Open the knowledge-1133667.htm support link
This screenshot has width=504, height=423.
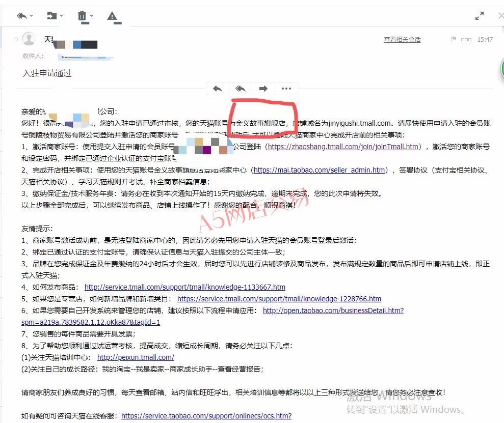(x=185, y=287)
